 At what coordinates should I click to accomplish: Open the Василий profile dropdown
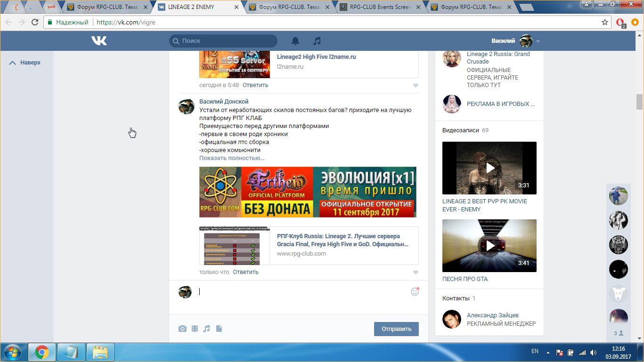[x=516, y=41]
